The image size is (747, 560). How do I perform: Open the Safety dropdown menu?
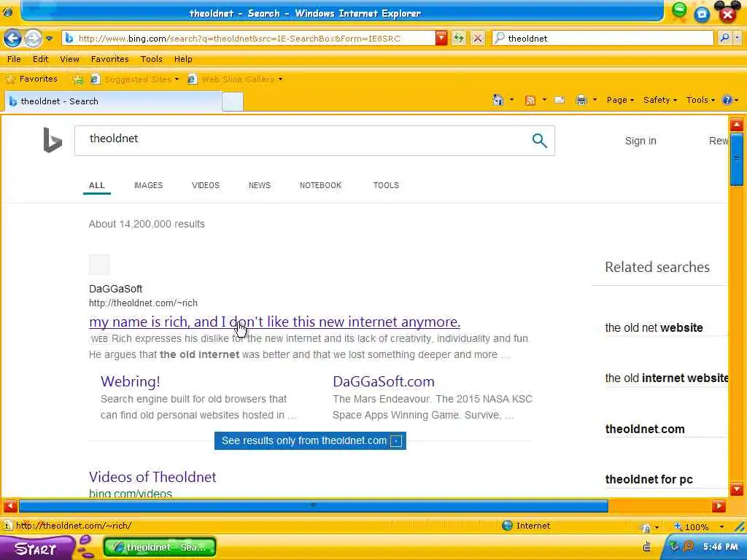659,100
